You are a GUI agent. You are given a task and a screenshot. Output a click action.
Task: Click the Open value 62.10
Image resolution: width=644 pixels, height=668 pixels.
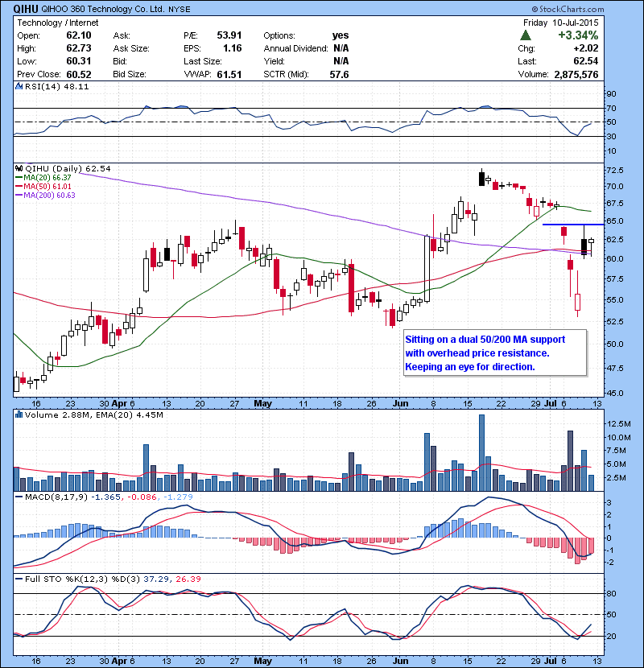tap(79, 35)
